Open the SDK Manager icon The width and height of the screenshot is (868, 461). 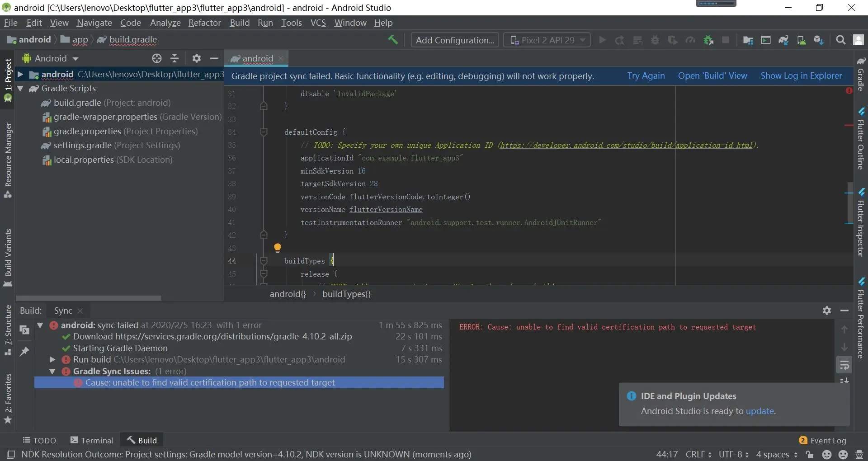pos(819,40)
